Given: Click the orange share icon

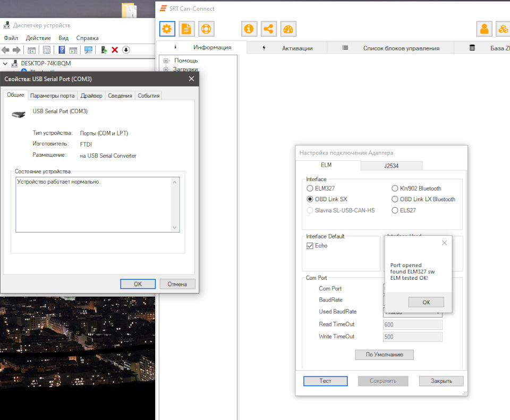Looking at the screenshot, I should (269, 29).
